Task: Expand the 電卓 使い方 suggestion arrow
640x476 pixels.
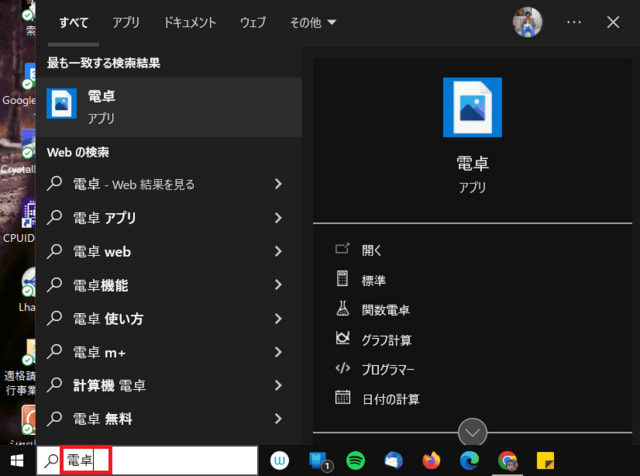Action: [278, 319]
